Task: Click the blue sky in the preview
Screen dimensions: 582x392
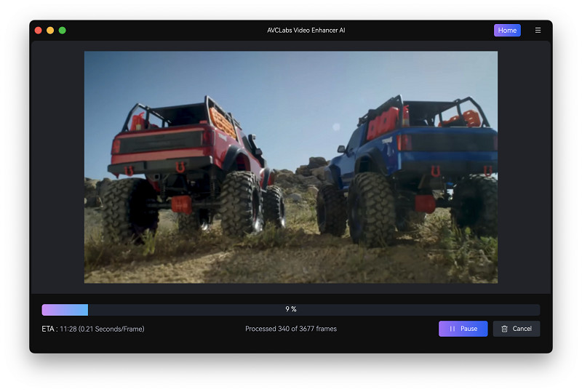Action: [291, 80]
